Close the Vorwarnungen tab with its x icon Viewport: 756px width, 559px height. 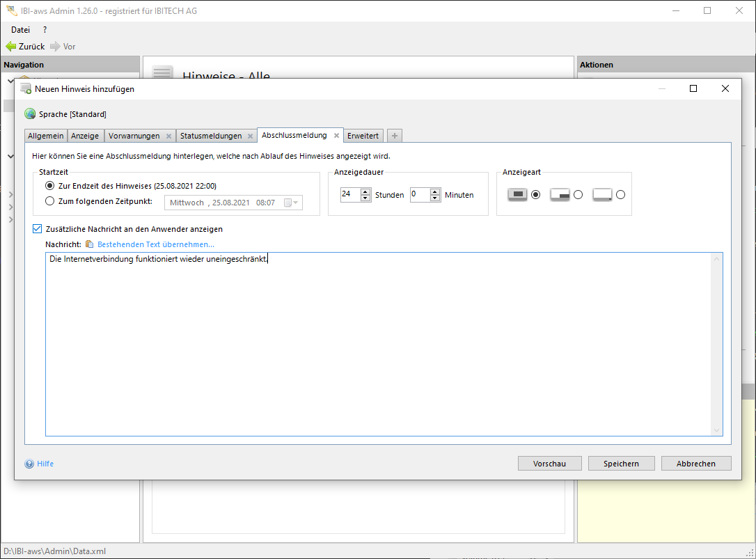[x=168, y=136]
